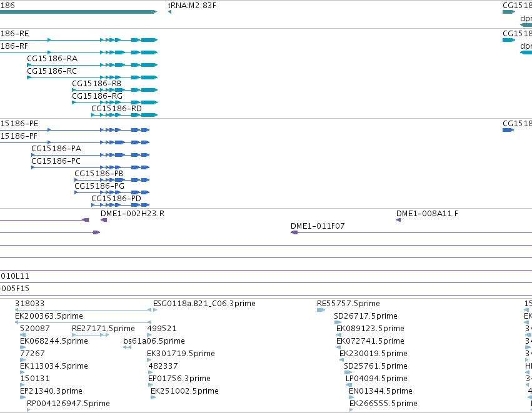Image resolution: width=532 pixels, height=413 pixels.
Task: Click the 15186-PF protein label
Action: (x=19, y=136)
